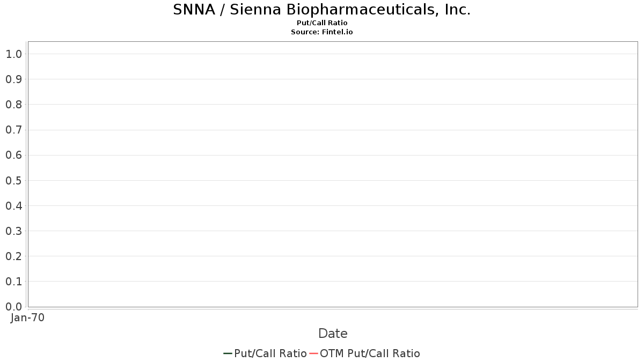Viewport: 644px width, 362px height.
Task: Click the 0.4 y-axis label
Action: (14, 205)
